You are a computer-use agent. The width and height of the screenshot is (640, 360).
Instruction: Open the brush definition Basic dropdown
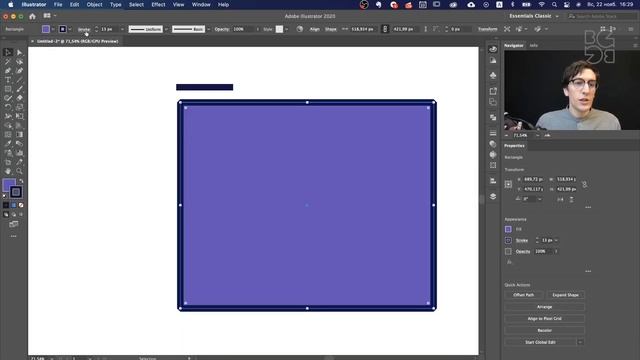[x=209, y=29]
